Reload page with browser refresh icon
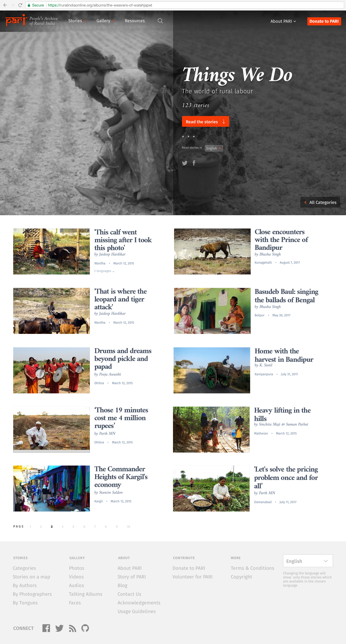 pos(20,5)
